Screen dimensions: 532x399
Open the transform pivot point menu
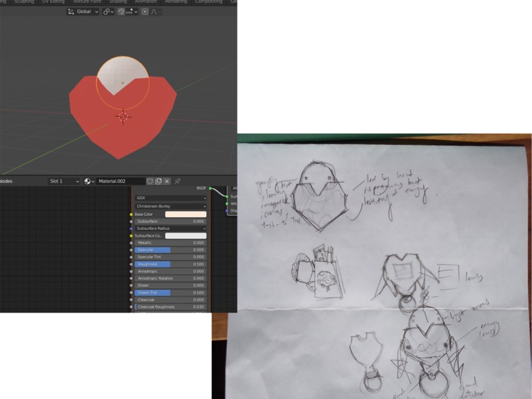(108, 12)
